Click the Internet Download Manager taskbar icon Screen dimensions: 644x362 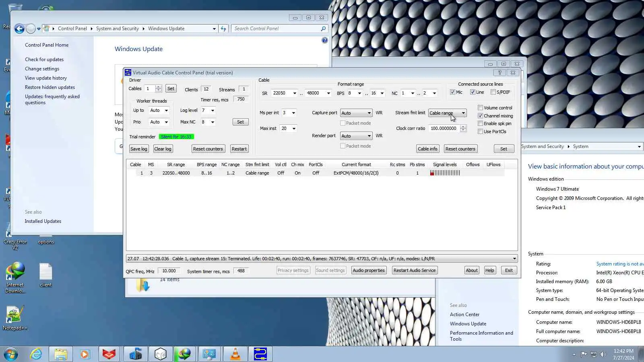point(185,354)
